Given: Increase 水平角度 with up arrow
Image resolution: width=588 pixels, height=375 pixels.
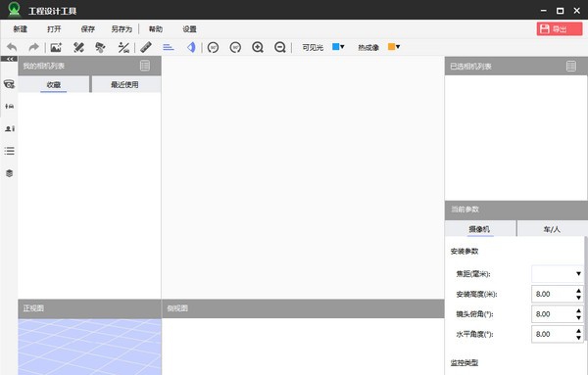Looking at the screenshot, I should click(578, 331).
